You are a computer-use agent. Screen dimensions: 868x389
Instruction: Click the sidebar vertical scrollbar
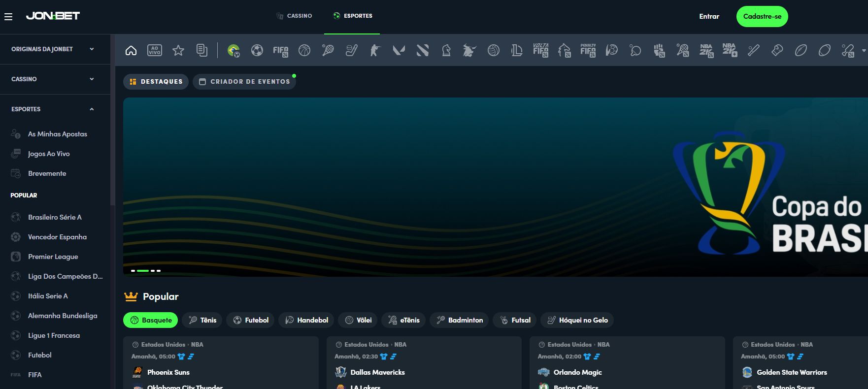click(x=113, y=120)
